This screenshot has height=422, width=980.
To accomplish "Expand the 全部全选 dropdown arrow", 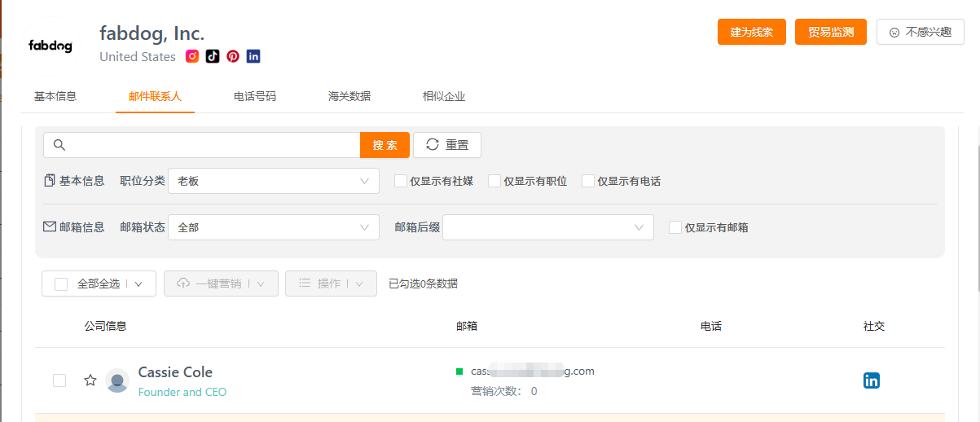I will point(139,284).
